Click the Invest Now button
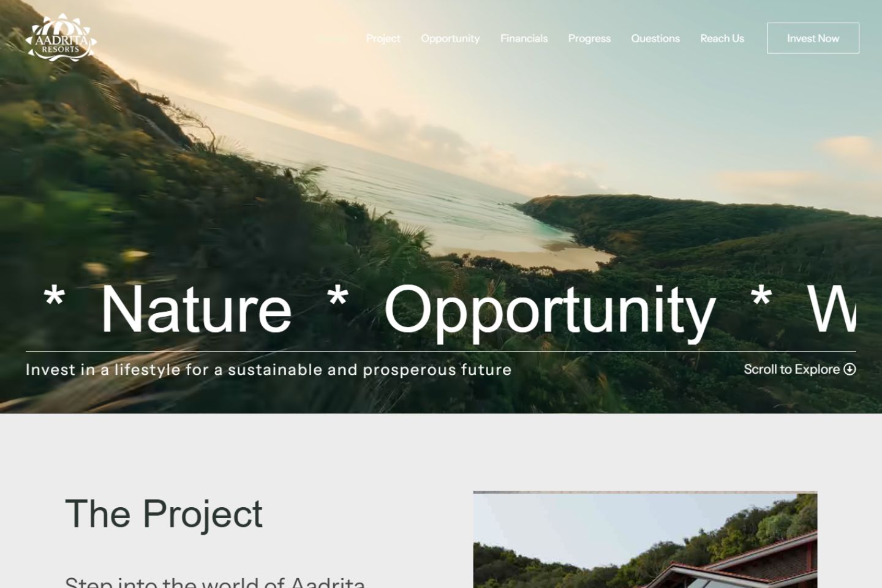Image resolution: width=882 pixels, height=588 pixels. 813,38
